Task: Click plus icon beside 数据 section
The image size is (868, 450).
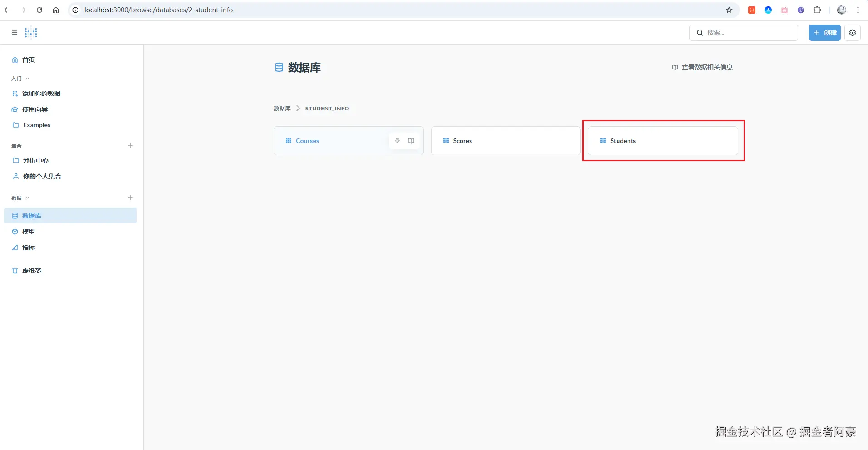Action: tap(130, 198)
